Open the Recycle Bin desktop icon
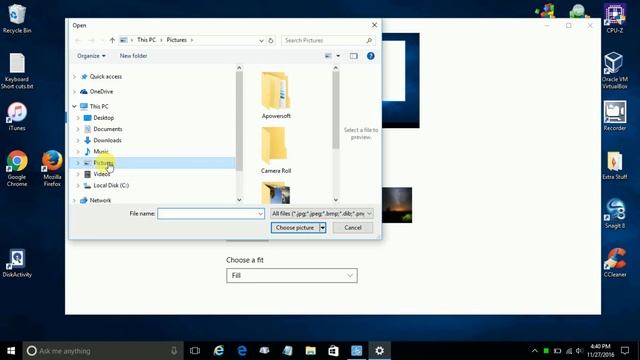Screen dimensions: 640x360 point(17,18)
